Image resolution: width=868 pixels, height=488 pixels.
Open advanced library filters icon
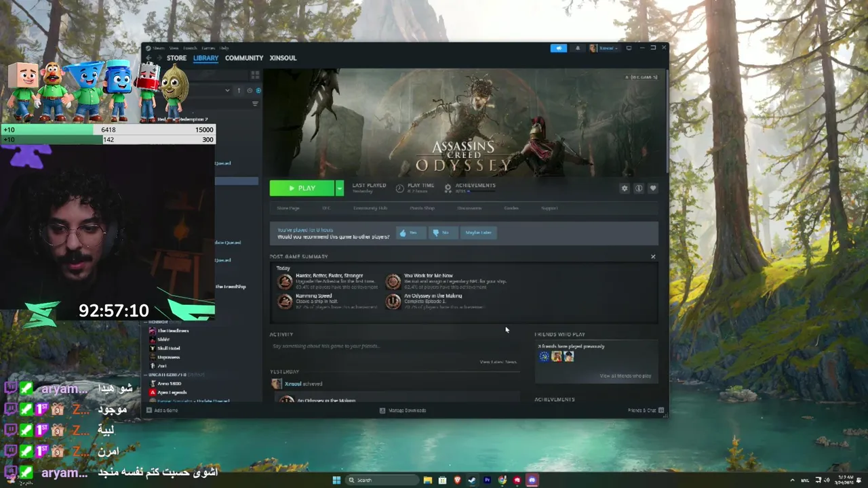click(x=255, y=104)
